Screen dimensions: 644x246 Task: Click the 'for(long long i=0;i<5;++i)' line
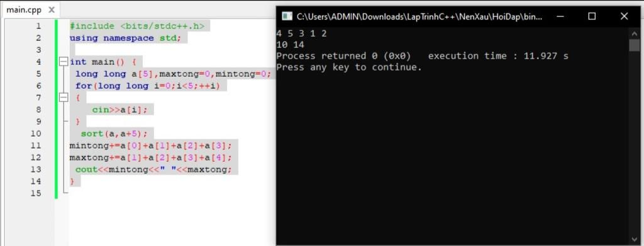[148, 86]
